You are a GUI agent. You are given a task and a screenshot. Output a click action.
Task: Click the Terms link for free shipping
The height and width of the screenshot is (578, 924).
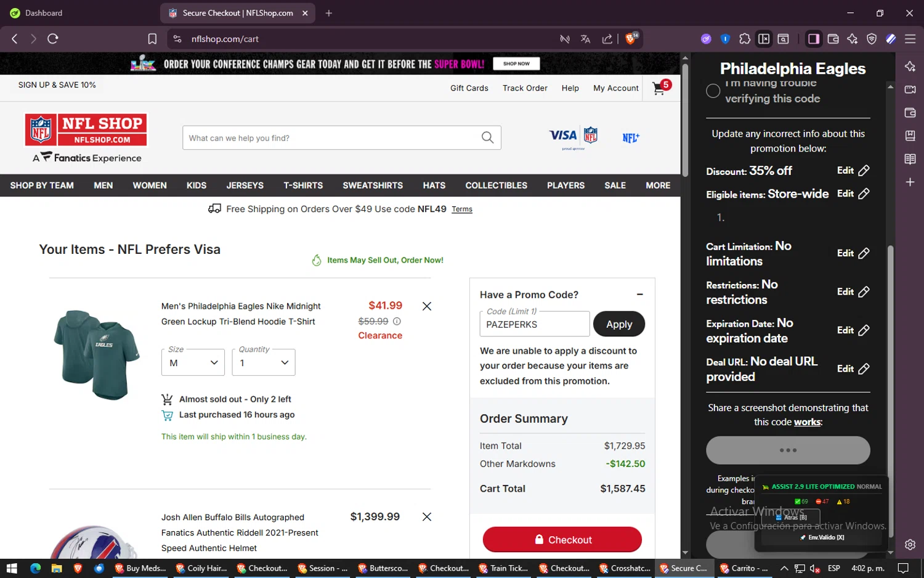point(462,210)
